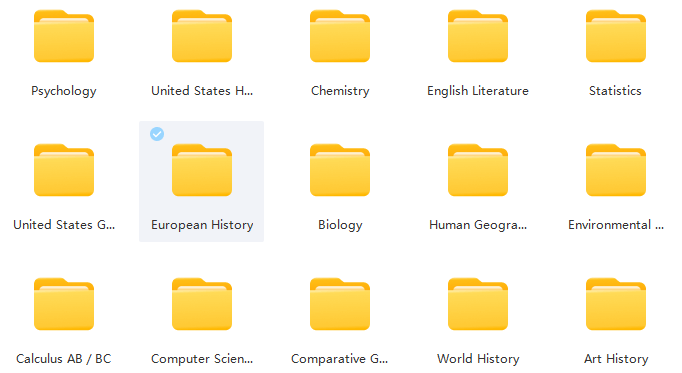Uncheck the European History selection checkmark

pyautogui.click(x=157, y=134)
